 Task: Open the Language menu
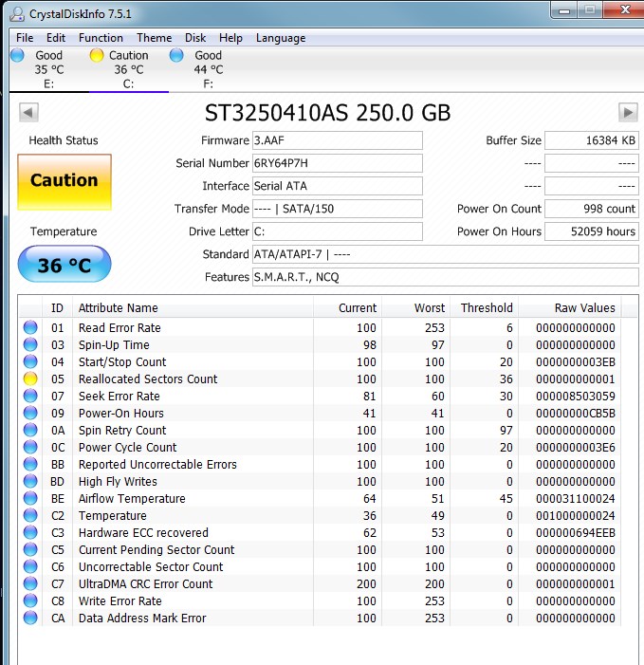click(x=280, y=38)
